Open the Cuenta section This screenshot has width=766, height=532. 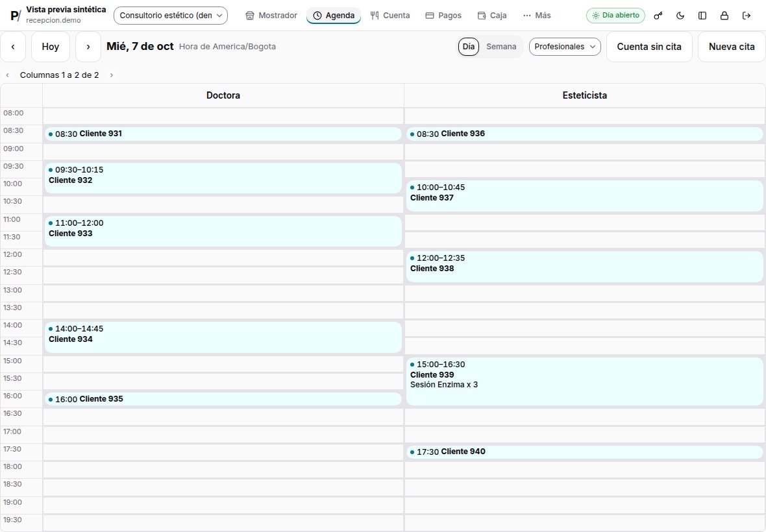tap(390, 16)
